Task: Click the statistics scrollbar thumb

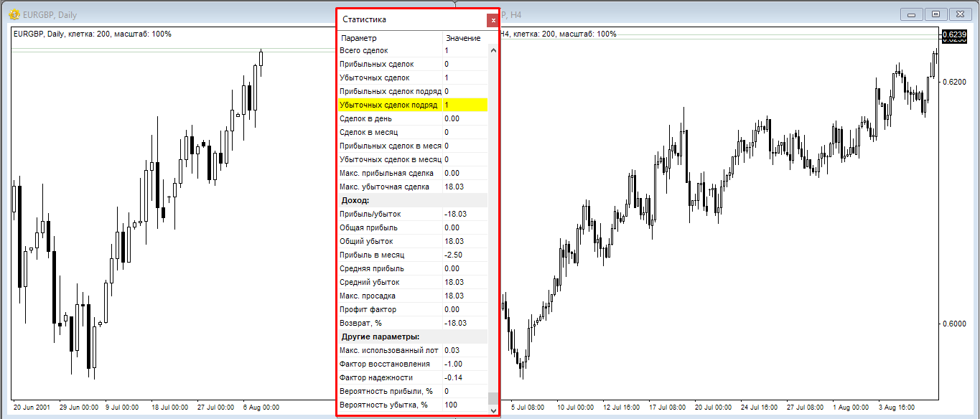Action: [493, 398]
